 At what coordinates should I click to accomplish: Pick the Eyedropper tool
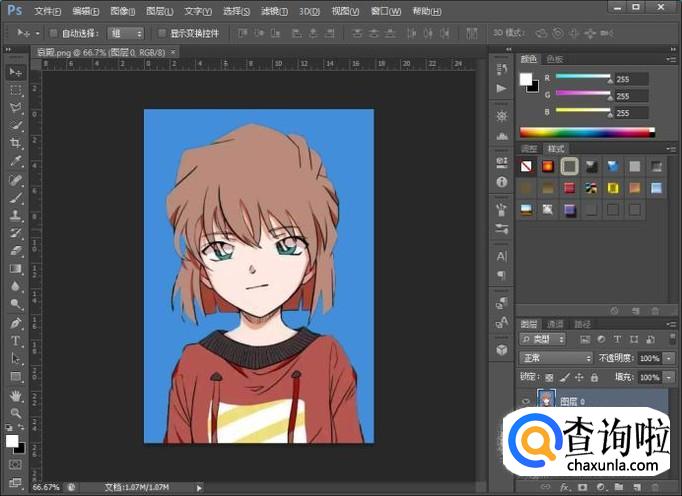pyautogui.click(x=16, y=161)
